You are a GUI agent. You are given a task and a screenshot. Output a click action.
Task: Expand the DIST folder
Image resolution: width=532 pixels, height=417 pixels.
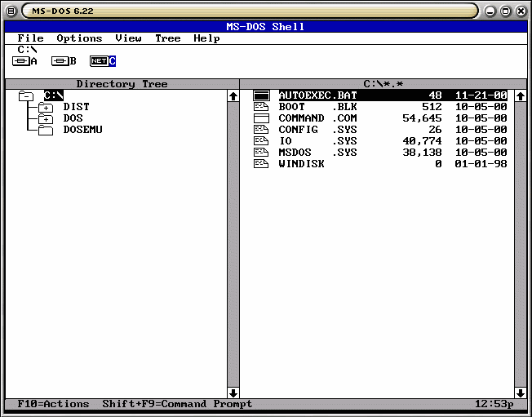point(46,107)
